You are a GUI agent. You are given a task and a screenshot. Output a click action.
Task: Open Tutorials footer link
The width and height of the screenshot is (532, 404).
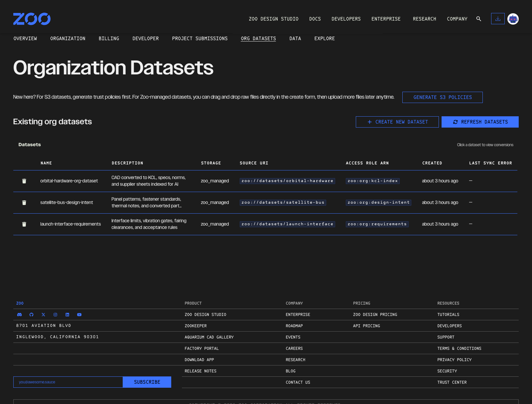pos(448,315)
